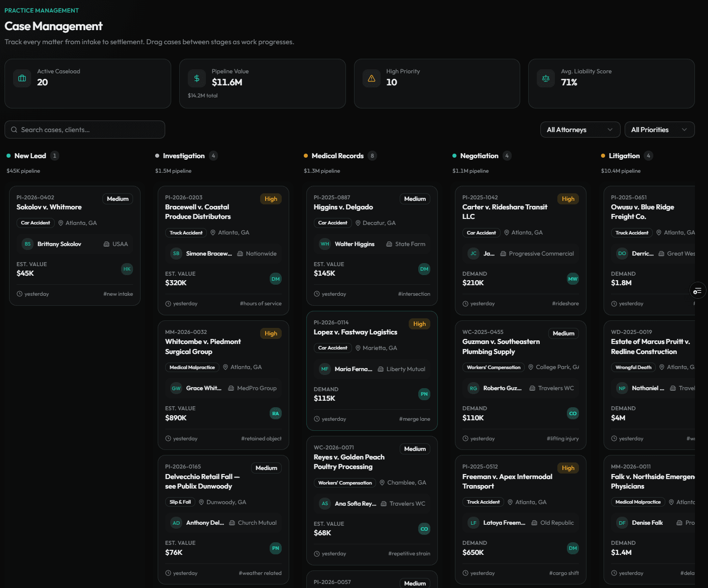Click the #hours of service hashtag

point(261,303)
